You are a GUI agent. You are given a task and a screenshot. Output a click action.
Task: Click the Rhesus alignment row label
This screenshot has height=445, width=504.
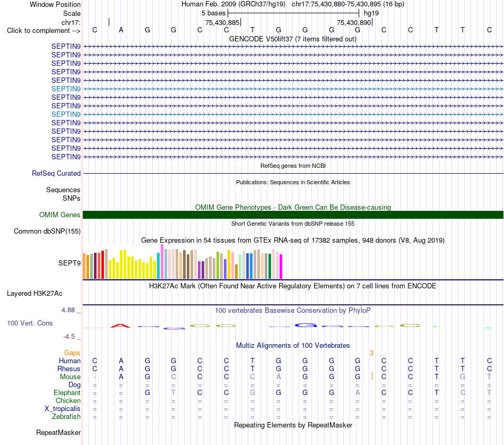click(x=69, y=369)
